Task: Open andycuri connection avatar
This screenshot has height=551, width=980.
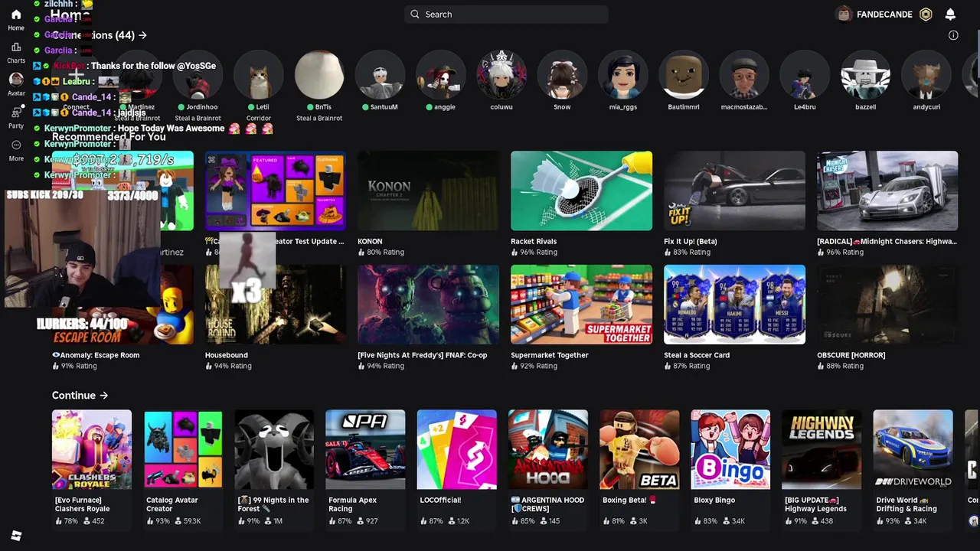Action: 926,77
